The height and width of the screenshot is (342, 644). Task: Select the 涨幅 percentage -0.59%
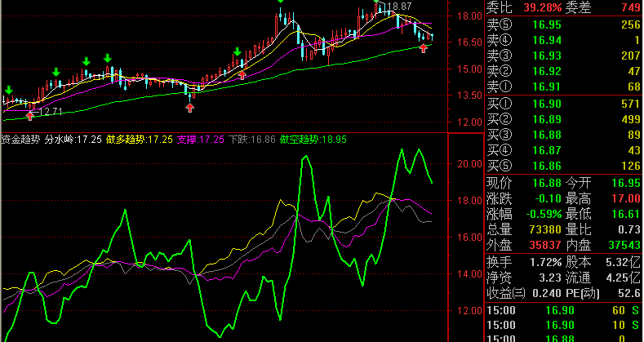tap(544, 215)
